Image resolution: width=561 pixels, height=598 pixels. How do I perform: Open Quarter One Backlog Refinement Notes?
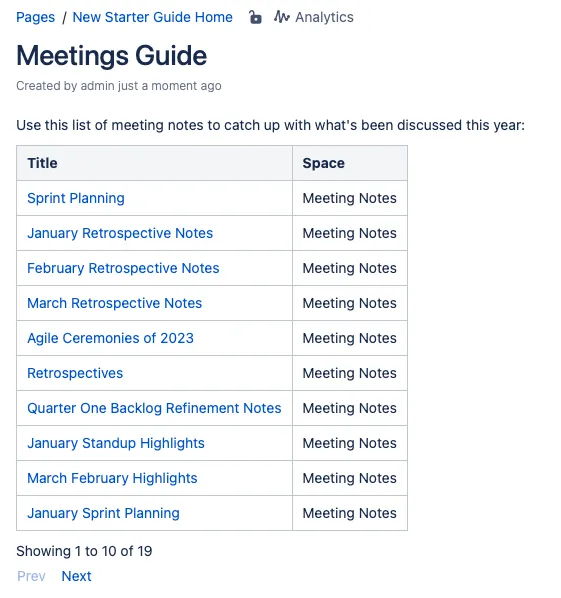154,408
